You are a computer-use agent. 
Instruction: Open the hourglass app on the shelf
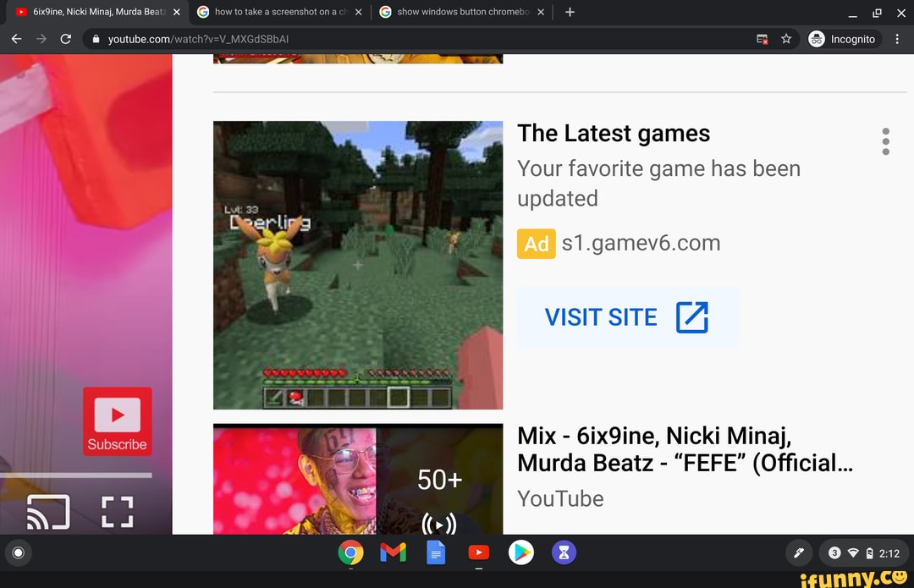[564, 552]
